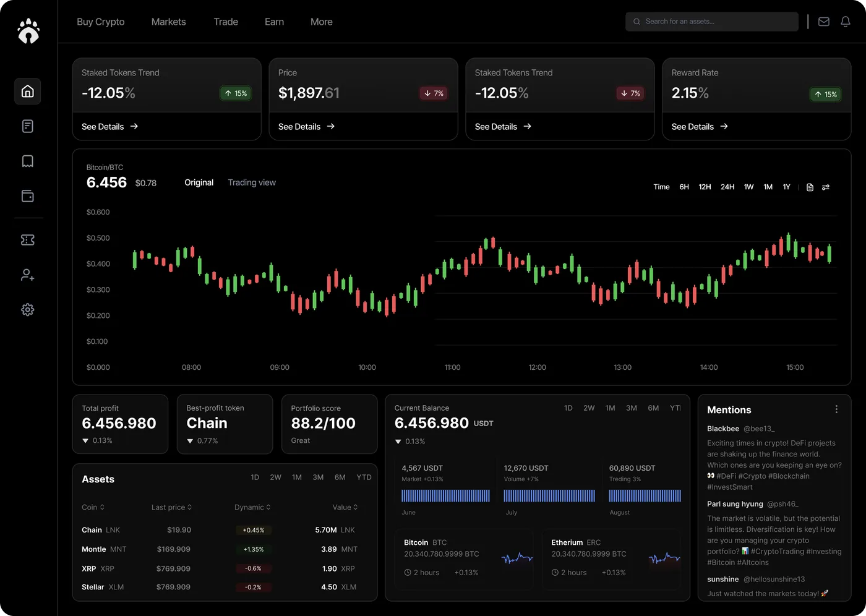Click the chart document export icon

click(810, 187)
